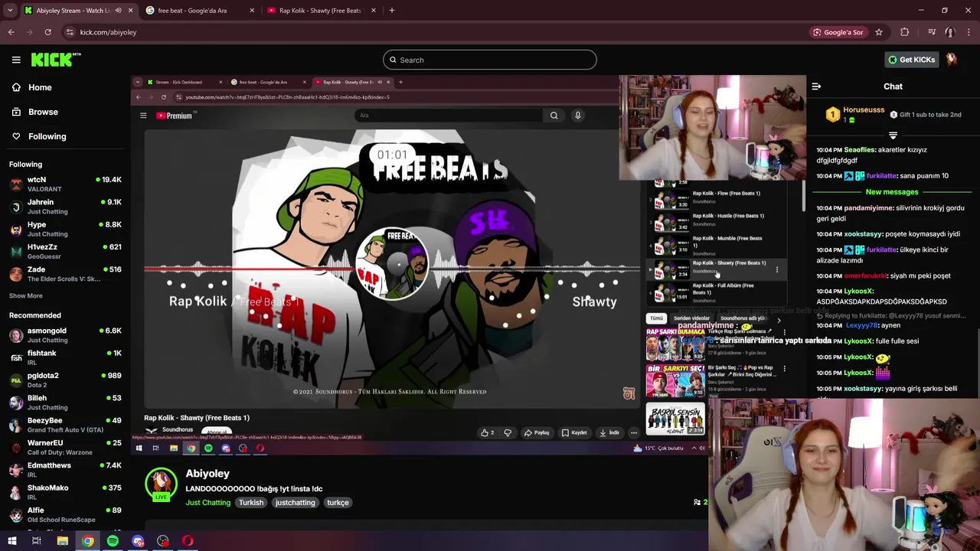The height and width of the screenshot is (551, 980).
Task: Open the Just Chatting category link
Action: click(x=207, y=503)
